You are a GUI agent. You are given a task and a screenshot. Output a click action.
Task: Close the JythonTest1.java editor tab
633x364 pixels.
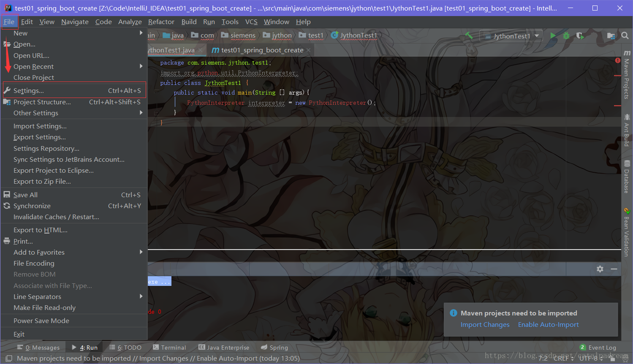201,50
